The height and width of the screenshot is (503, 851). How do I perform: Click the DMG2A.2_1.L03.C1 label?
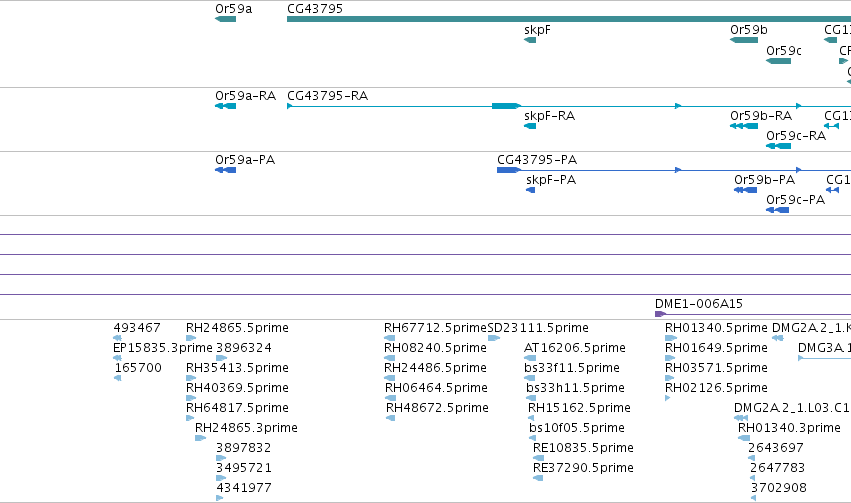[792, 408]
